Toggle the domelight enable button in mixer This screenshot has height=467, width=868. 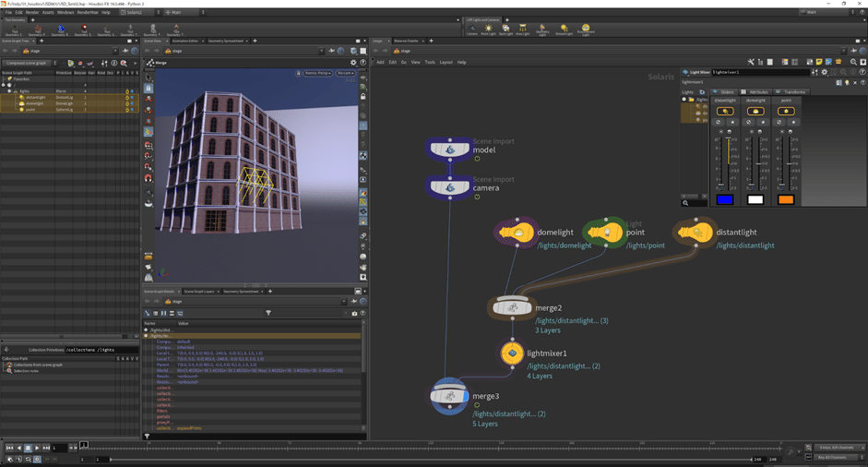coord(755,111)
